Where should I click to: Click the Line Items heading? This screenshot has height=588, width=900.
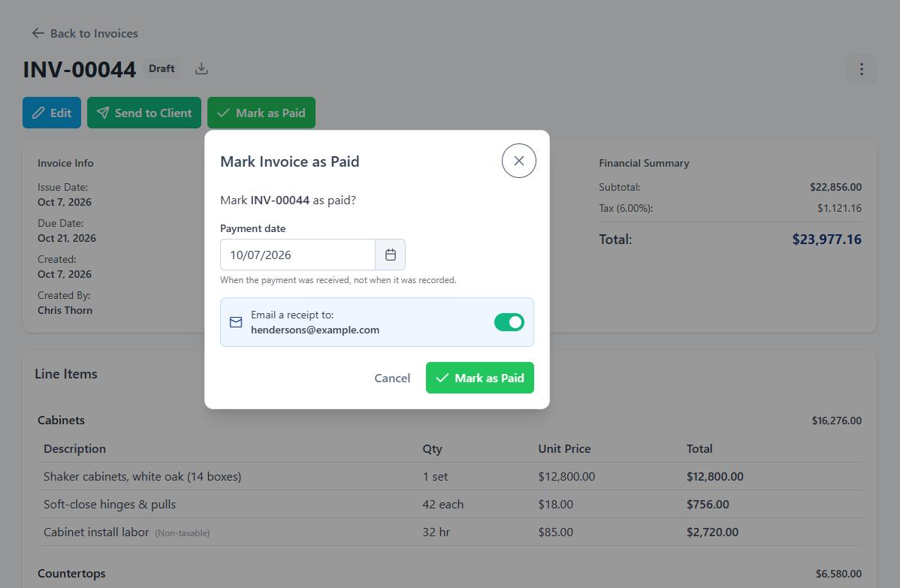[66, 374]
